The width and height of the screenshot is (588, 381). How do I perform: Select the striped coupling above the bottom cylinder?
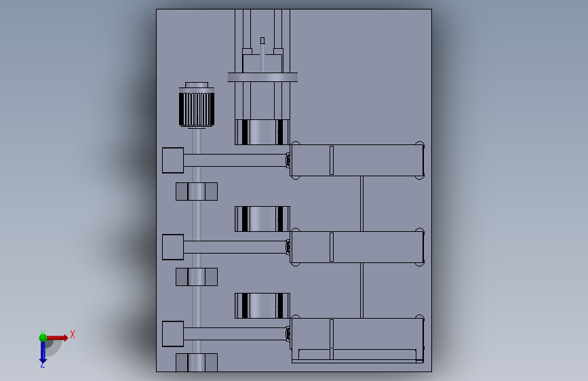(262, 306)
